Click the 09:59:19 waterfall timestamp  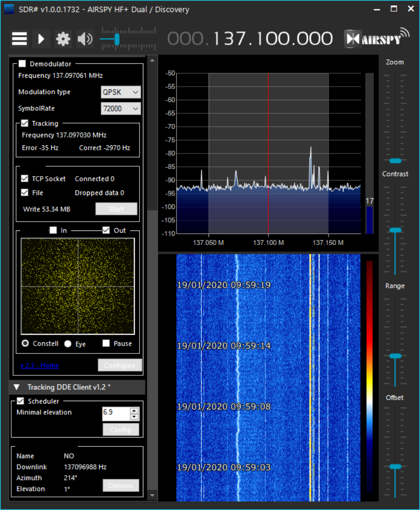pyautogui.click(x=224, y=285)
